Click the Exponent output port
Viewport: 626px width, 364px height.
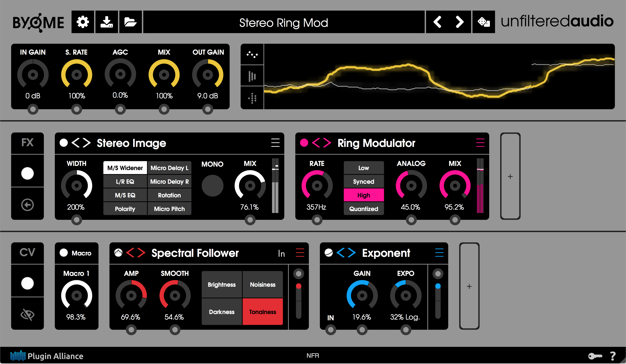click(x=438, y=274)
